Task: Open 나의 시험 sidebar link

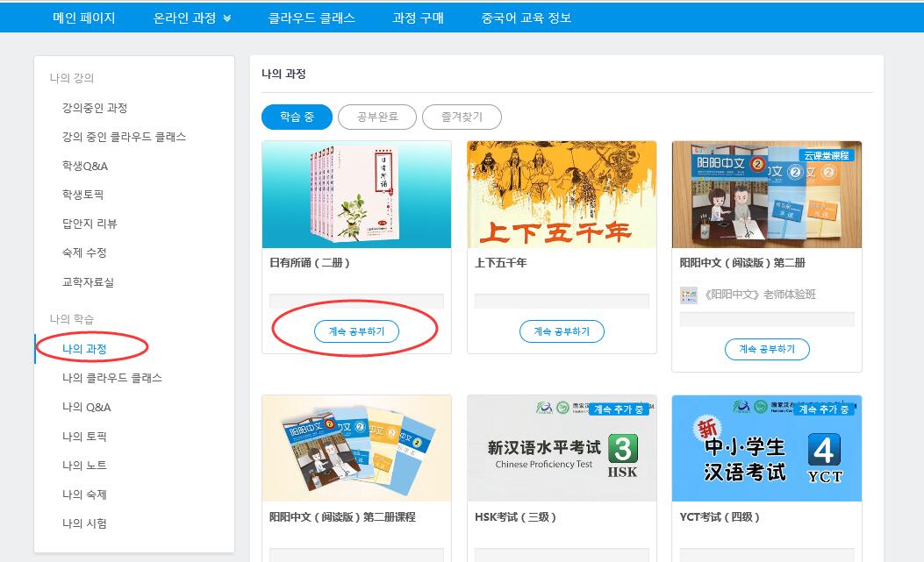Action: [x=84, y=523]
